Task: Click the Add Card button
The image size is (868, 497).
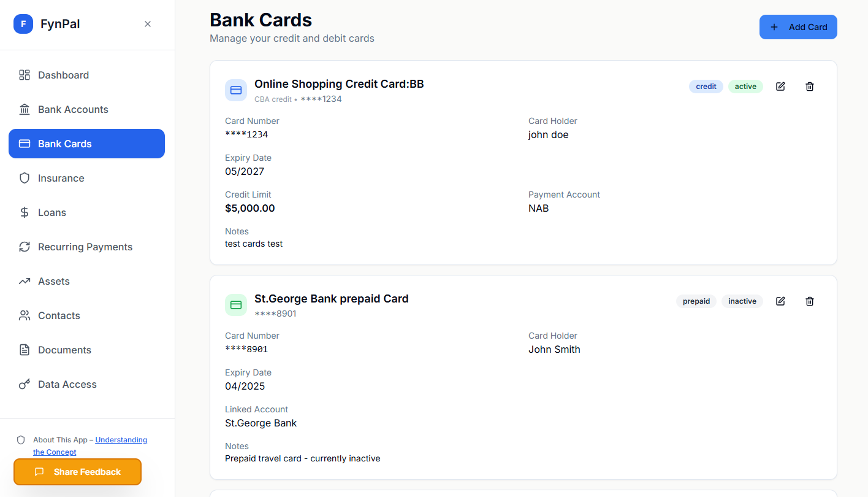Action: 798,27
